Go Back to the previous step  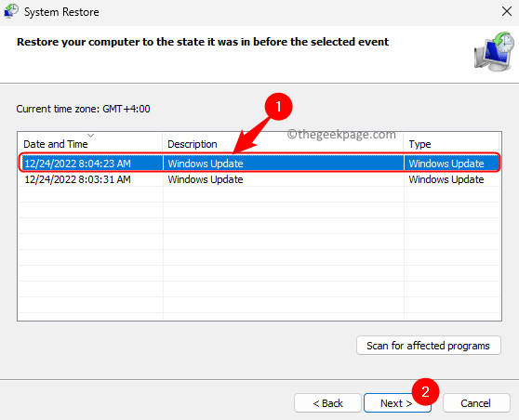(x=327, y=403)
